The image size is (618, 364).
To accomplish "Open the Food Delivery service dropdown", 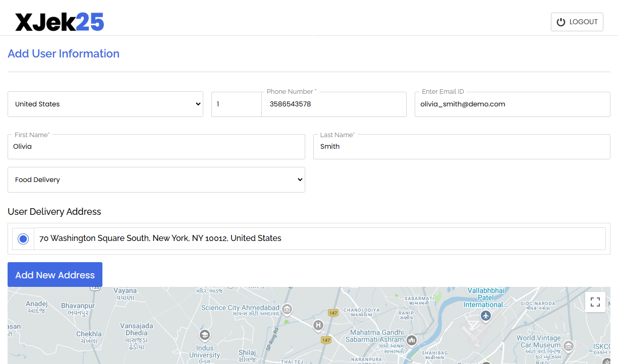I will [x=156, y=179].
